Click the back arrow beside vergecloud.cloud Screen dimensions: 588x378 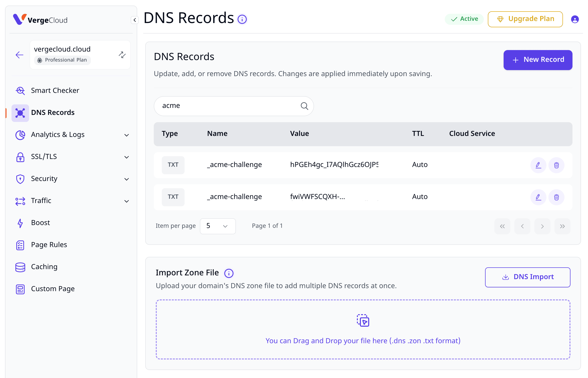(x=20, y=55)
